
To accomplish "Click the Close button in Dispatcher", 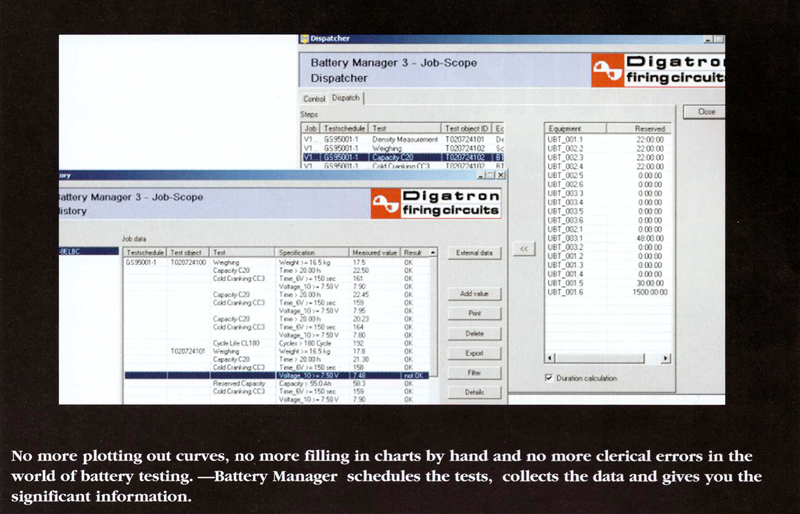I will (x=706, y=112).
